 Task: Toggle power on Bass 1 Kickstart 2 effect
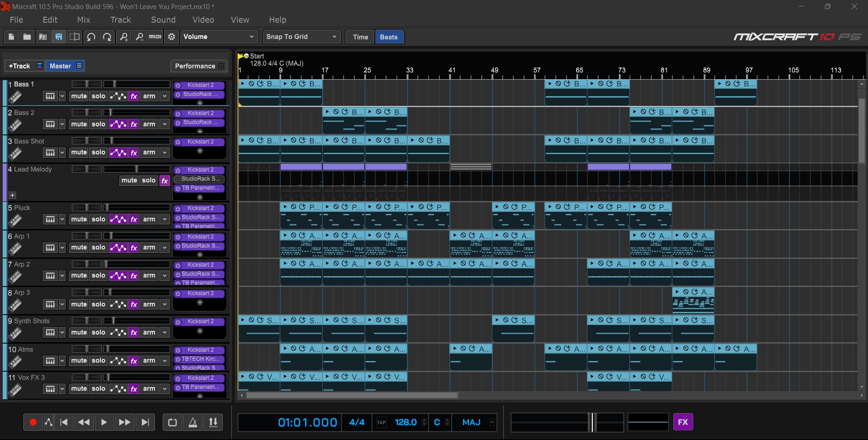[178, 85]
